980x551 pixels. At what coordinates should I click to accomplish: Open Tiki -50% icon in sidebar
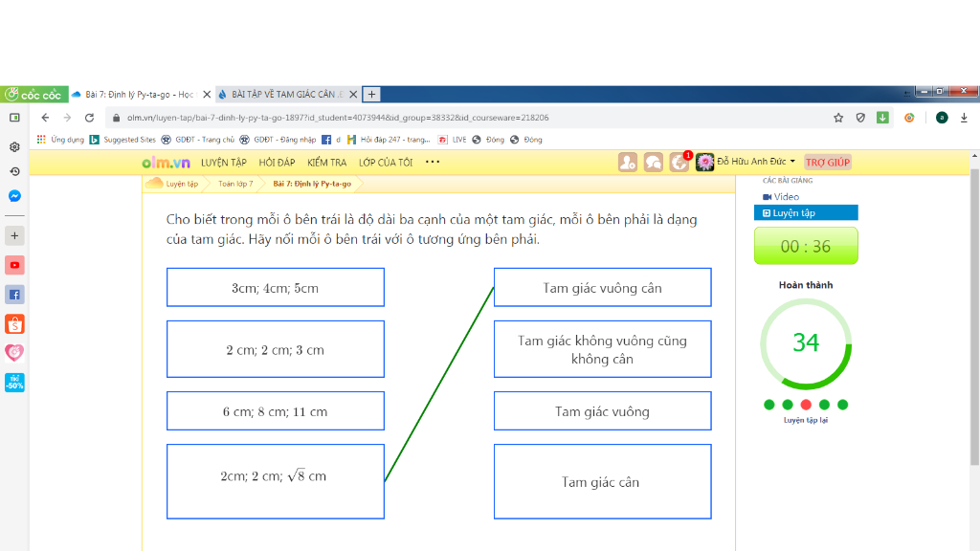[x=14, y=383]
